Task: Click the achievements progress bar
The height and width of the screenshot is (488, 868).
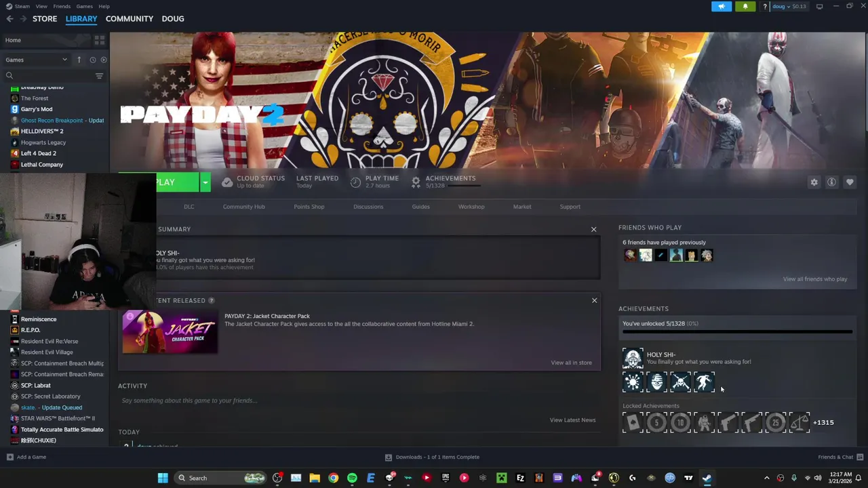Action: coord(737,332)
